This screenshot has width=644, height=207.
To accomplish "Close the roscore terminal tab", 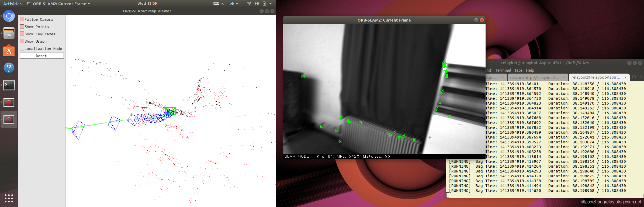I will pos(564,77).
